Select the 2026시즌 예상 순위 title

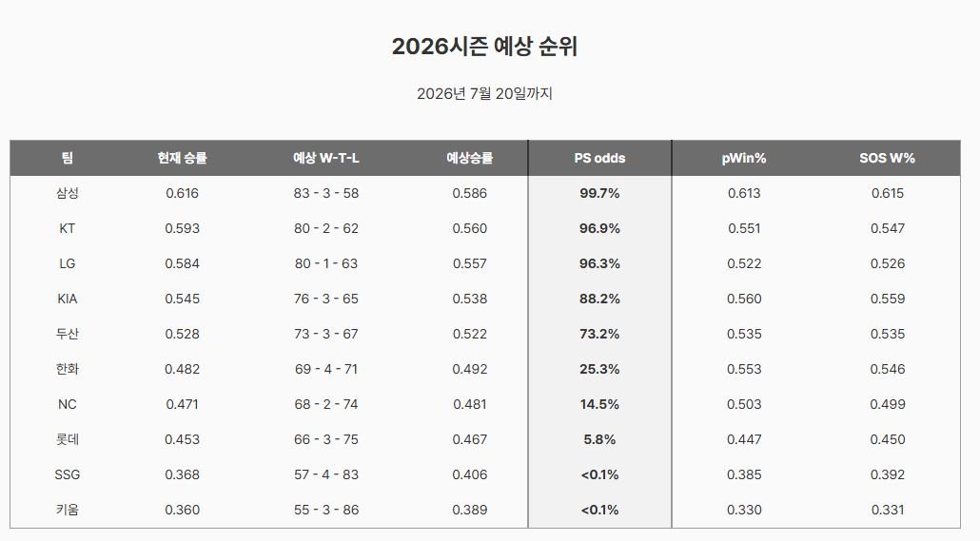[x=484, y=47]
